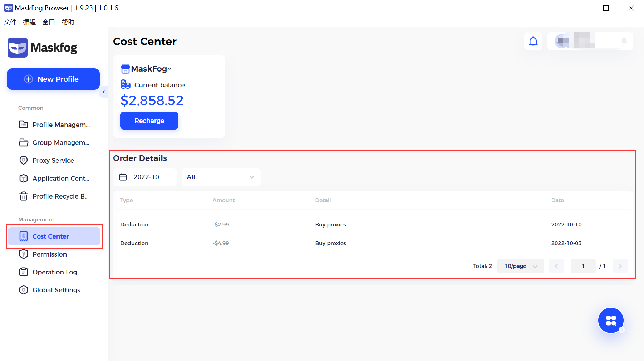Click the plus icon in New Profile
This screenshot has width=644, height=361.
click(x=29, y=79)
